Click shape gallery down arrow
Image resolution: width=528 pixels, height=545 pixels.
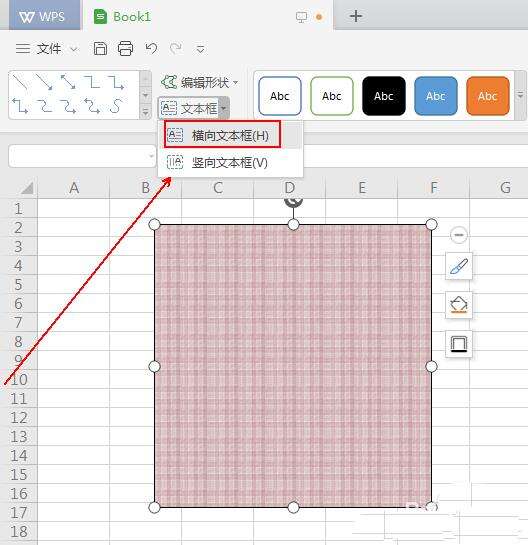145,95
